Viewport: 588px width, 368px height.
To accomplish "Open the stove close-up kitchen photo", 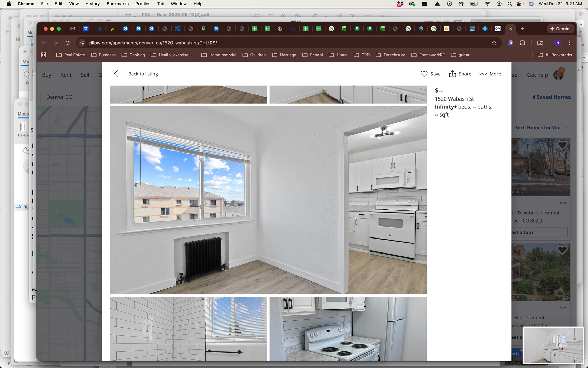I will pyautogui.click(x=348, y=329).
